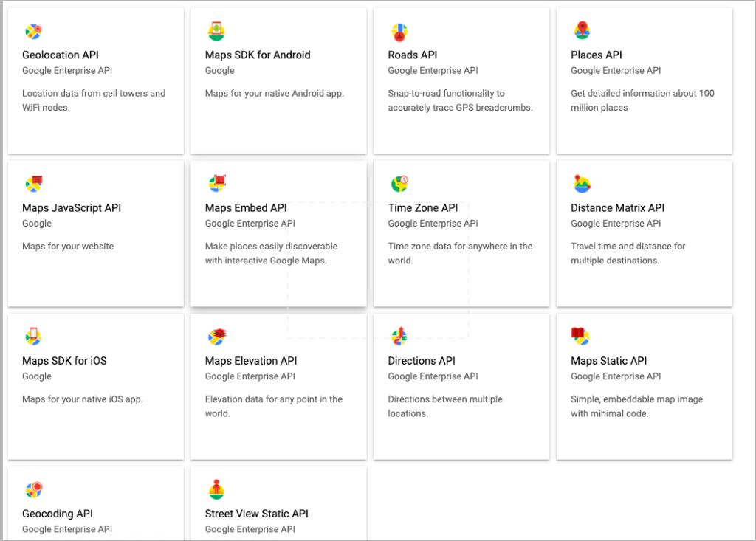
Task: Open the Places API title
Action: click(x=597, y=55)
